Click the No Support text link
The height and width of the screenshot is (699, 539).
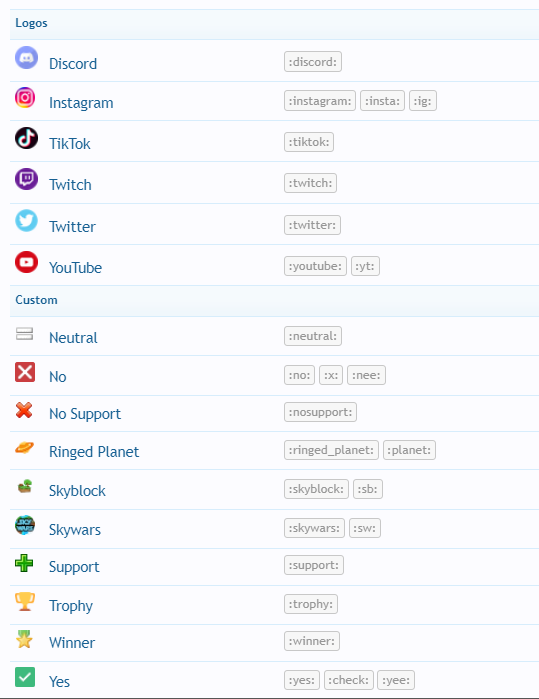click(85, 414)
